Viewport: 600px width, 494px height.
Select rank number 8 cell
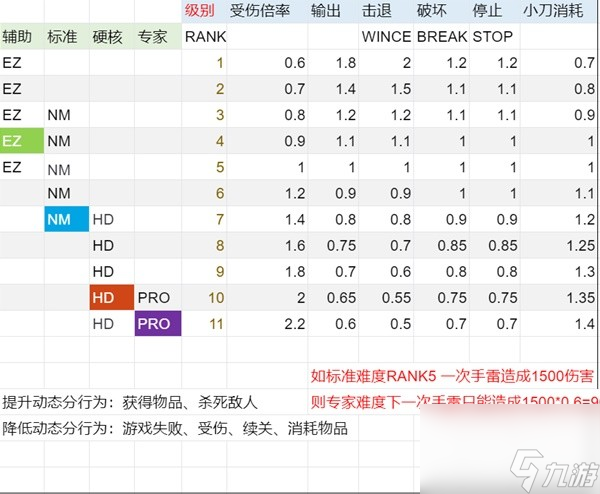tap(204, 245)
